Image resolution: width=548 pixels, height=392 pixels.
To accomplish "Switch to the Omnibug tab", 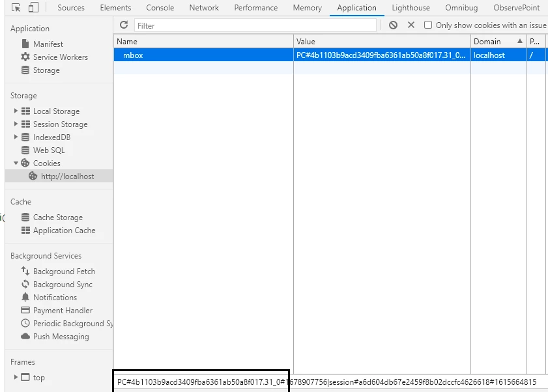I will [462, 8].
